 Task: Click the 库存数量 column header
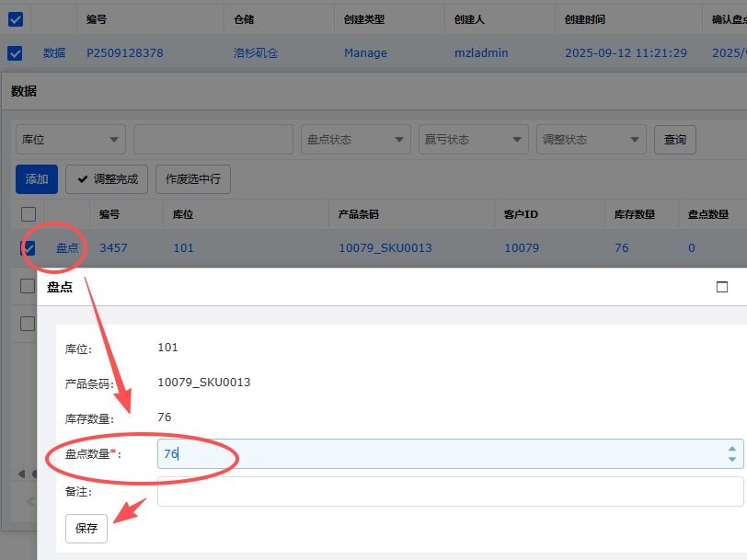click(x=635, y=214)
